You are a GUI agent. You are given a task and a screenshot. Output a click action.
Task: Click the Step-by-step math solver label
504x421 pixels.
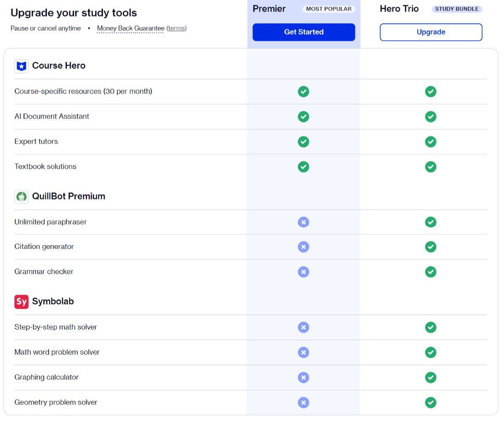tap(55, 327)
